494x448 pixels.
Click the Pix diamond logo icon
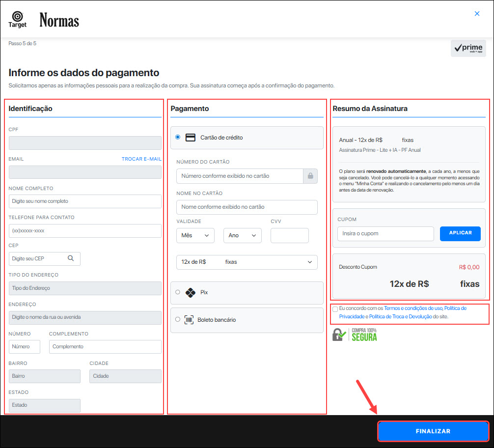coord(191,292)
